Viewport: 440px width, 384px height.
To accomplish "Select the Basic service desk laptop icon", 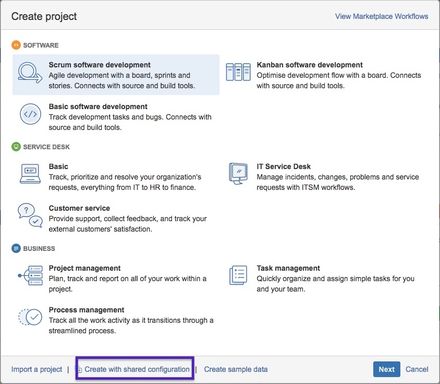I will pyautogui.click(x=30, y=174).
